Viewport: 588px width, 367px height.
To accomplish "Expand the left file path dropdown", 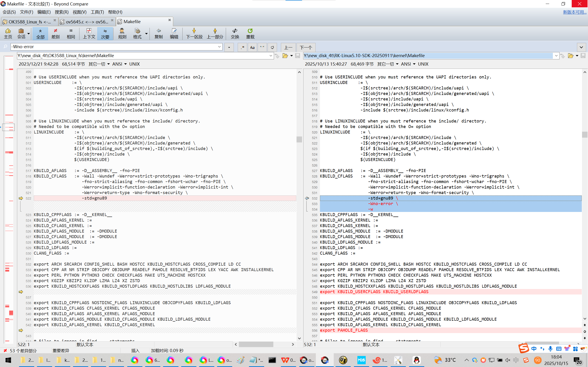I will [x=271, y=56].
